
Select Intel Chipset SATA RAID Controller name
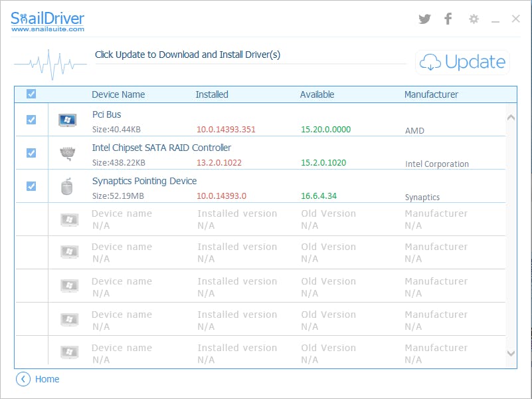pos(161,148)
